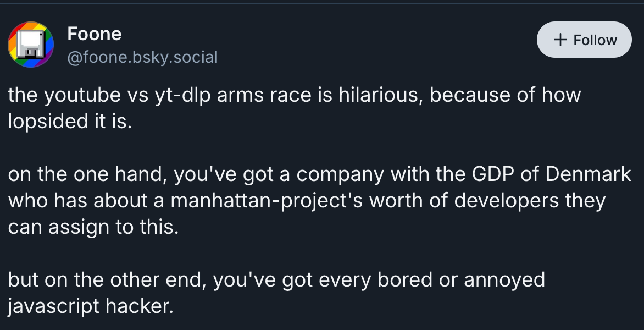644x330 pixels.
Task: Click the final paragraph about bored hackers
Action: (276, 293)
